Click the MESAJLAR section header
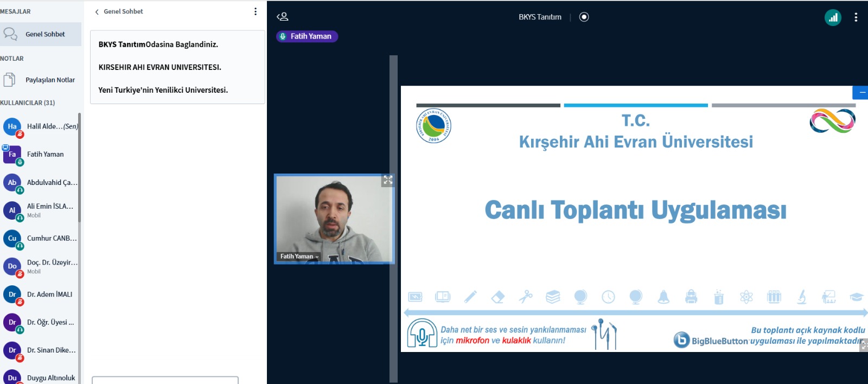This screenshot has width=868, height=384. (15, 11)
